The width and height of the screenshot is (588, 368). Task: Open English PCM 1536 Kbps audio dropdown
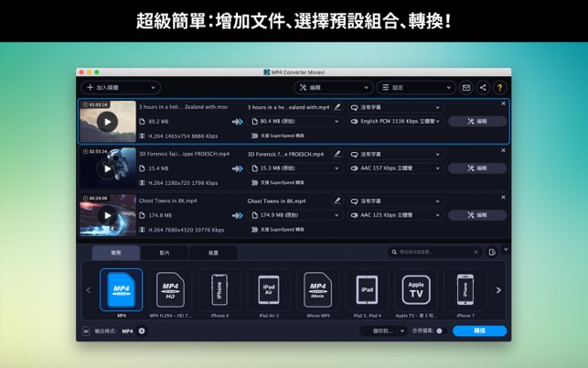coord(396,121)
